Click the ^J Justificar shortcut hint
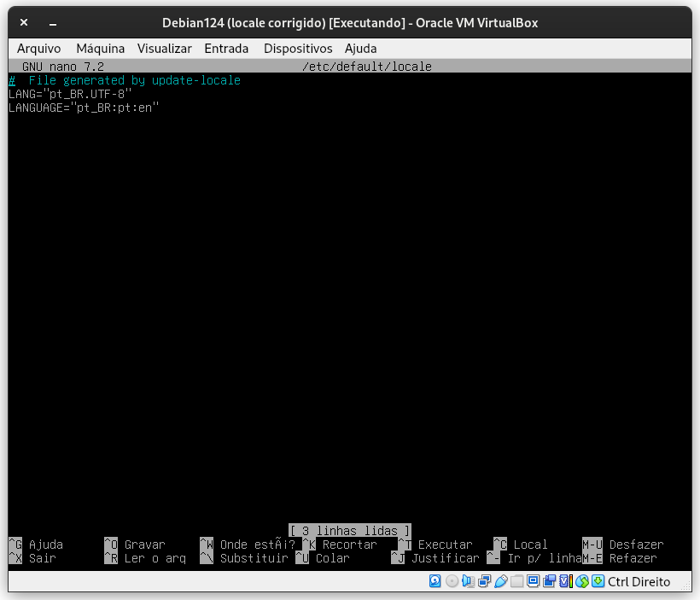This screenshot has height=600, width=700. coord(435,558)
